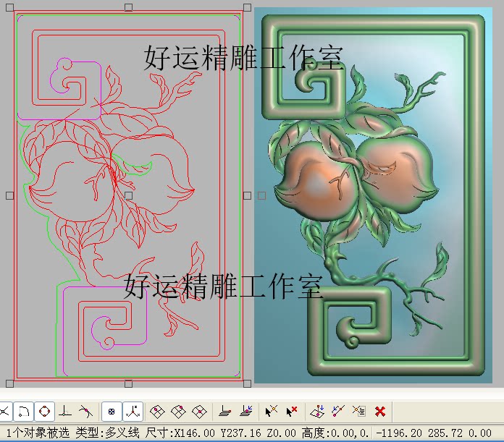Click the size readout 'X146.00'
This screenshot has width=504, height=442.
tap(195, 433)
